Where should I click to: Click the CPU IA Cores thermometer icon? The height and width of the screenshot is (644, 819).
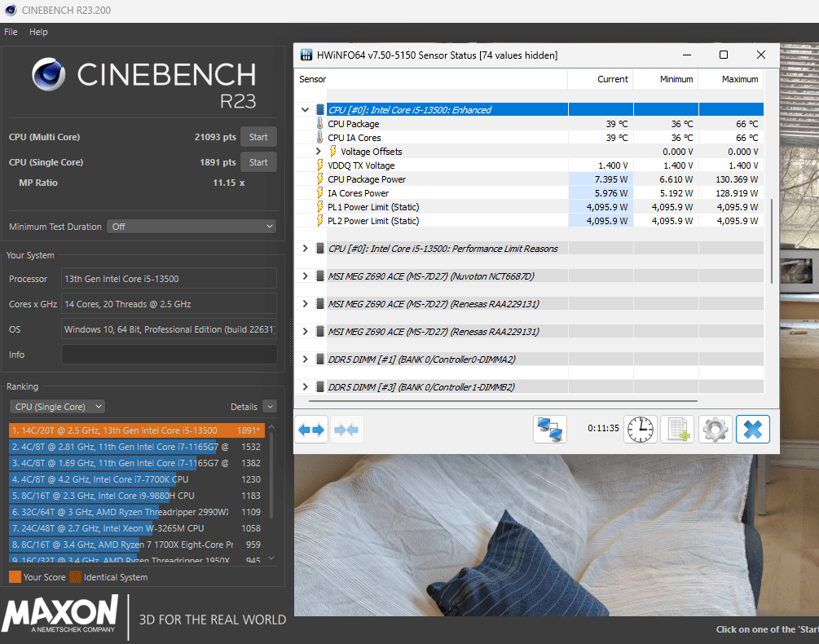point(319,138)
